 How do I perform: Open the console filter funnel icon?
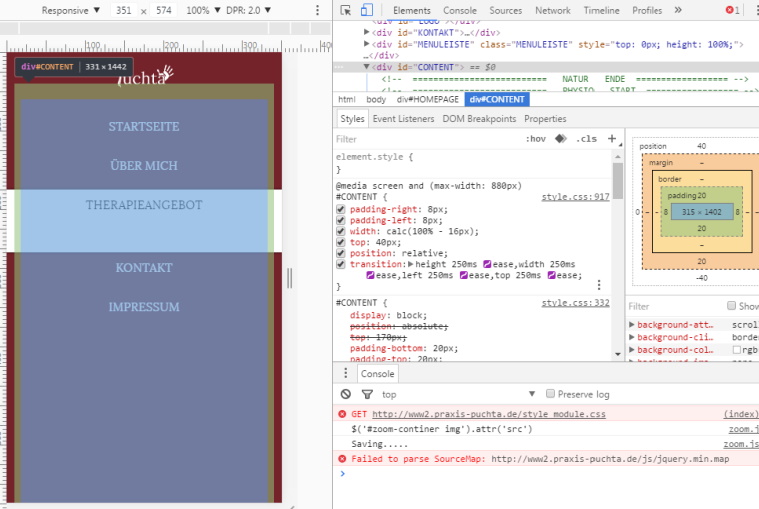(367, 394)
